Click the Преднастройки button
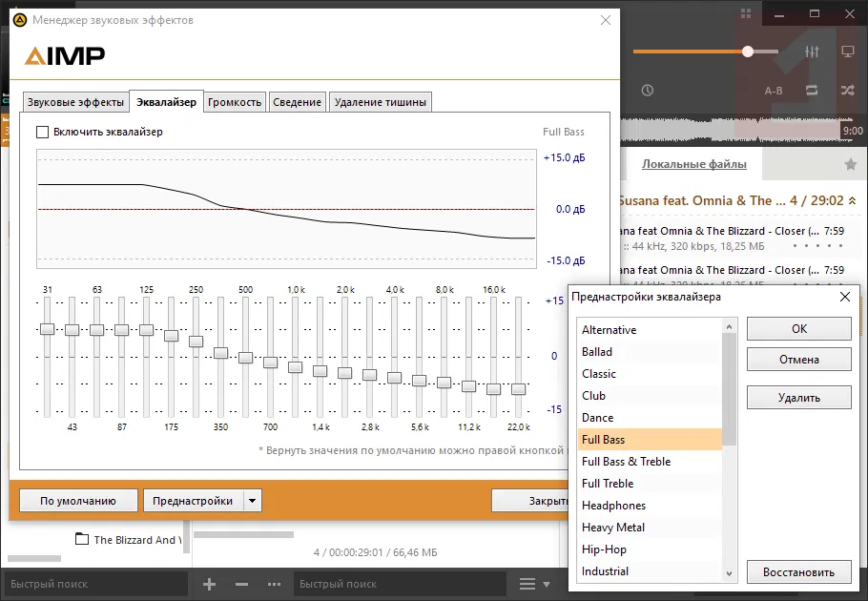The image size is (868, 601). [x=193, y=501]
